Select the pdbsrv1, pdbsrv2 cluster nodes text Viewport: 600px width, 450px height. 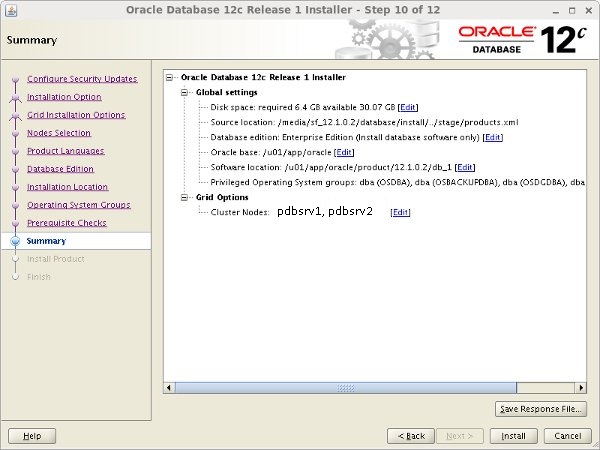click(x=324, y=211)
